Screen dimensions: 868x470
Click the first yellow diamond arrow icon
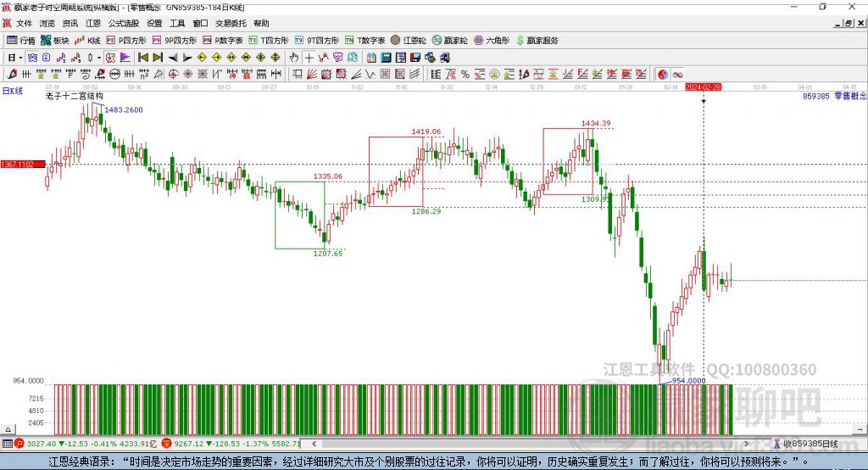point(202,57)
